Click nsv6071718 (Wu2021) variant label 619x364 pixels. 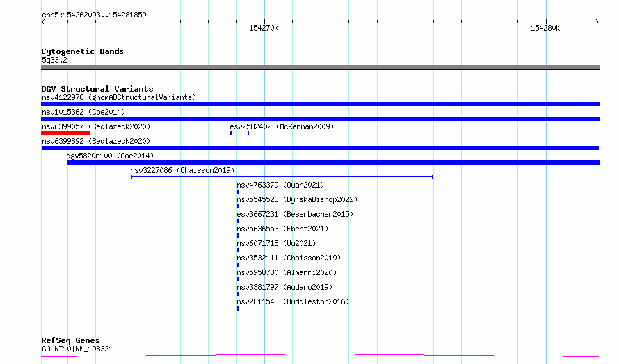276,243
